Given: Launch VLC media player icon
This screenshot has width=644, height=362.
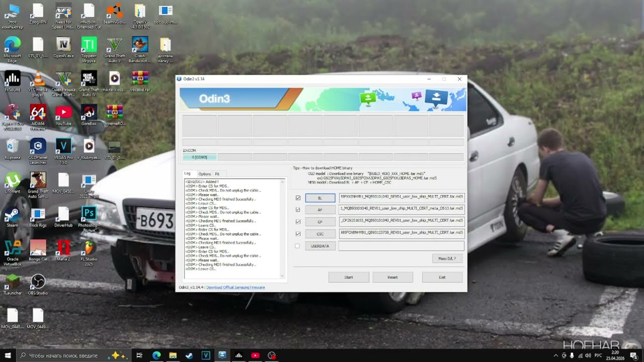Looking at the screenshot, I should point(38,83).
